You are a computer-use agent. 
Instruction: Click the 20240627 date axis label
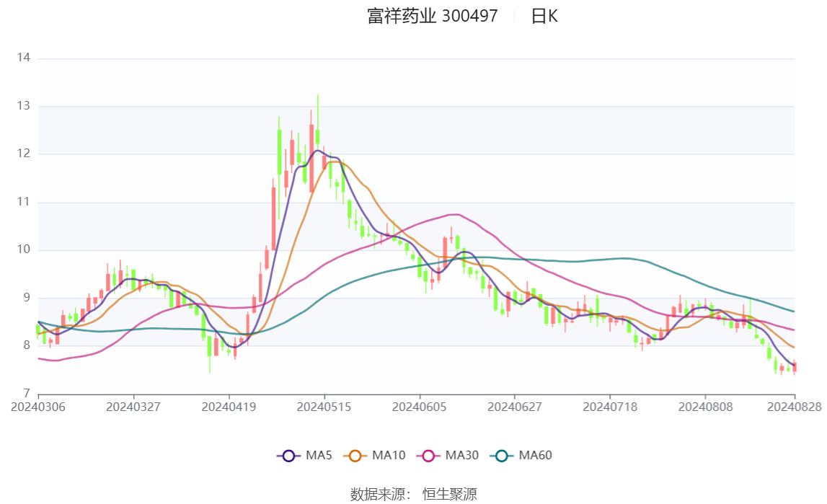click(515, 407)
